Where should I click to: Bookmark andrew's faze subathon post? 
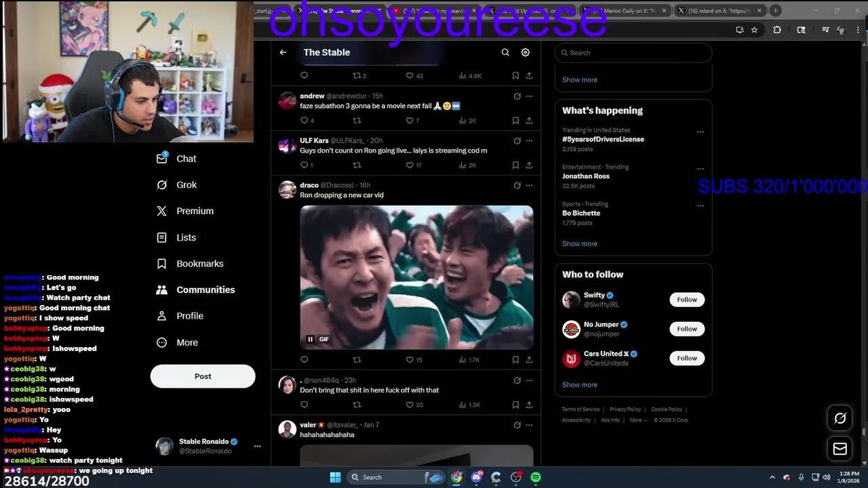tap(515, 121)
